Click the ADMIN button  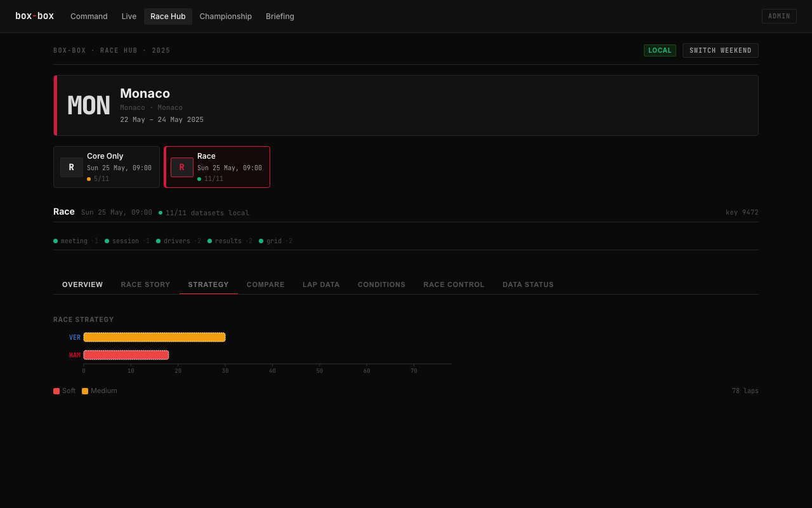click(779, 17)
